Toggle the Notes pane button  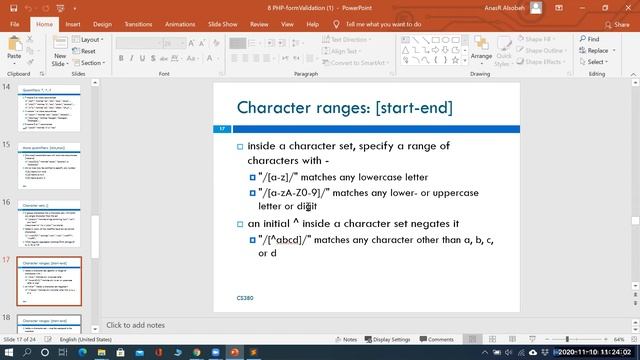[346, 340]
